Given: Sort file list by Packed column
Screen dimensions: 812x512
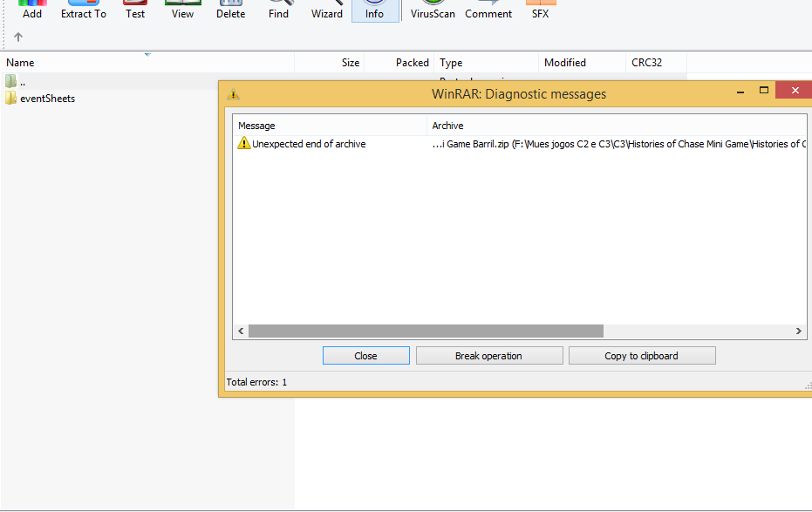Looking at the screenshot, I should (399, 63).
